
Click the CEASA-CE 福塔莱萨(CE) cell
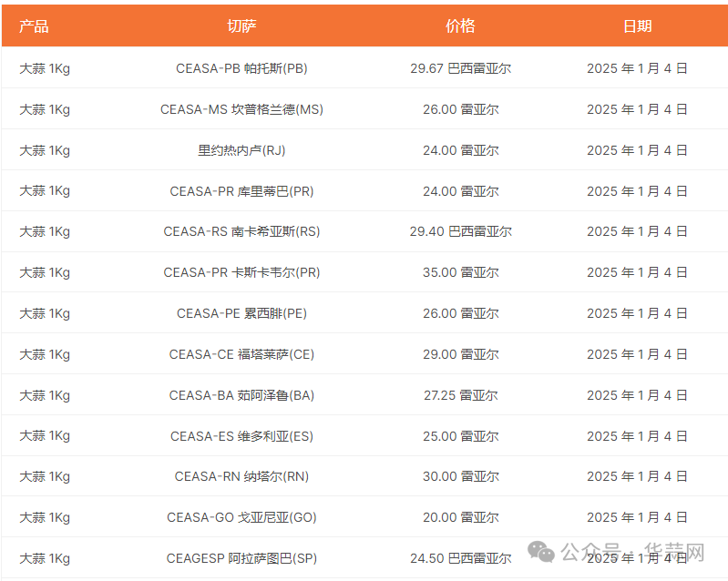pyautogui.click(x=241, y=354)
